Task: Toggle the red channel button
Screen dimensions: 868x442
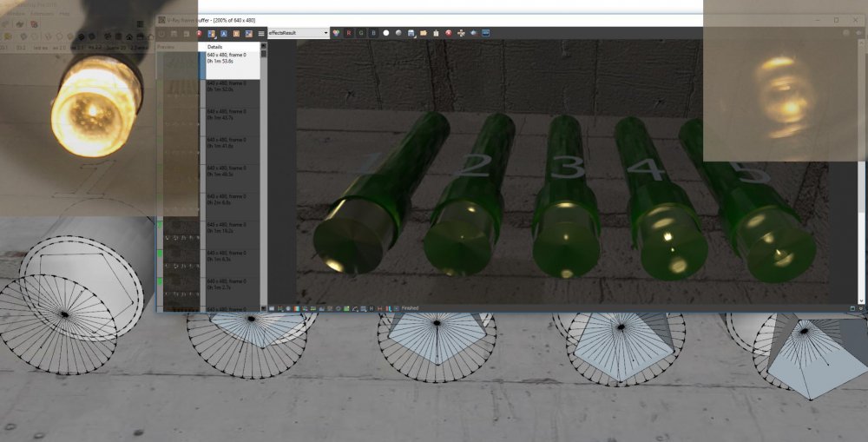Action: pos(349,33)
